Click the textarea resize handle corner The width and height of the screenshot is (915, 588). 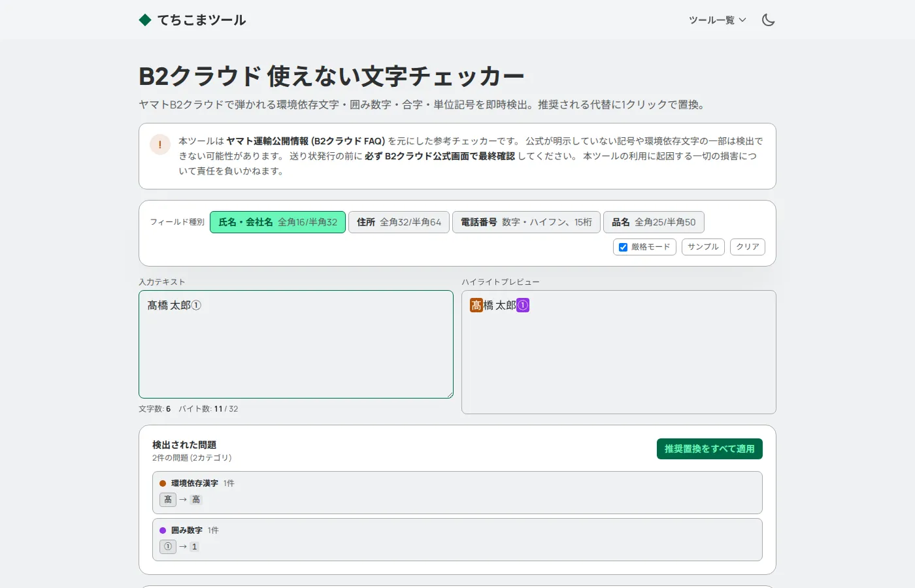pyautogui.click(x=450, y=395)
